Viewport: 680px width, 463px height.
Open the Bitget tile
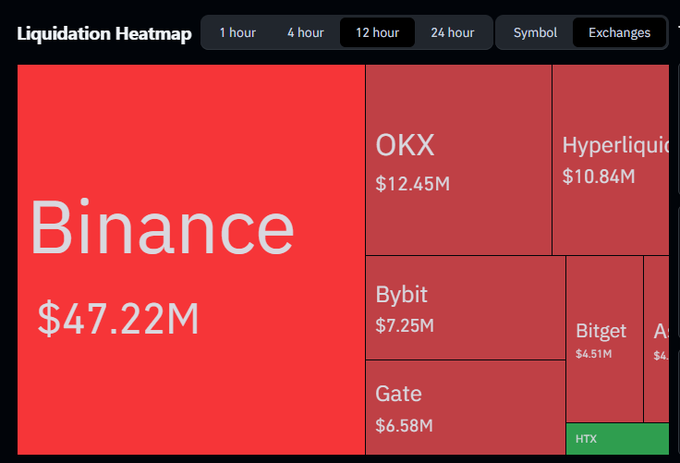point(604,339)
